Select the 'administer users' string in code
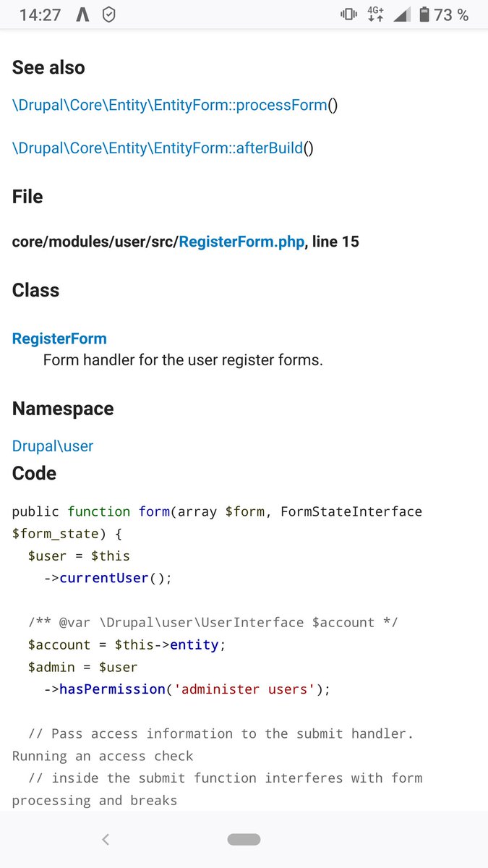 244,689
